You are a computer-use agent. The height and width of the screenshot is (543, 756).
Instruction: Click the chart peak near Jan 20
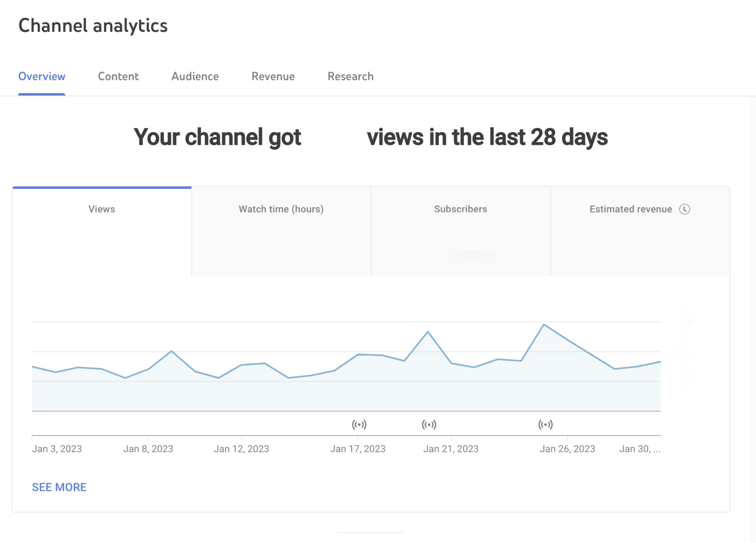[x=428, y=332]
